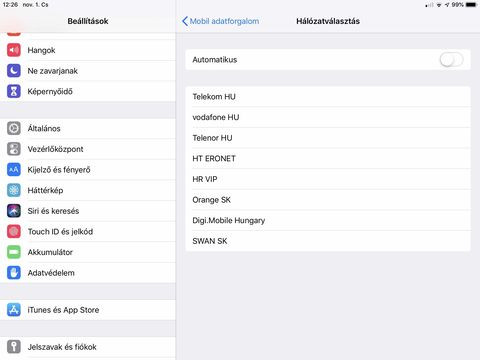The image size is (480, 360).
Task: Open the Háttérkép wallpaper icon
Action: (14, 190)
